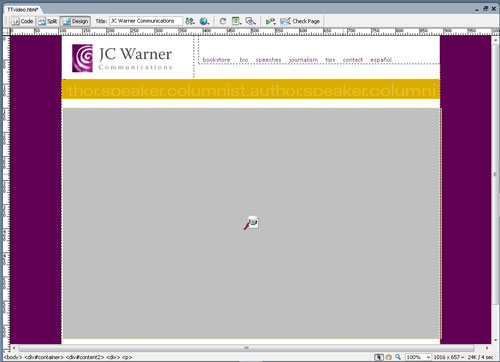Click the Check Page button
This screenshot has height=362, width=500.
pyautogui.click(x=300, y=21)
